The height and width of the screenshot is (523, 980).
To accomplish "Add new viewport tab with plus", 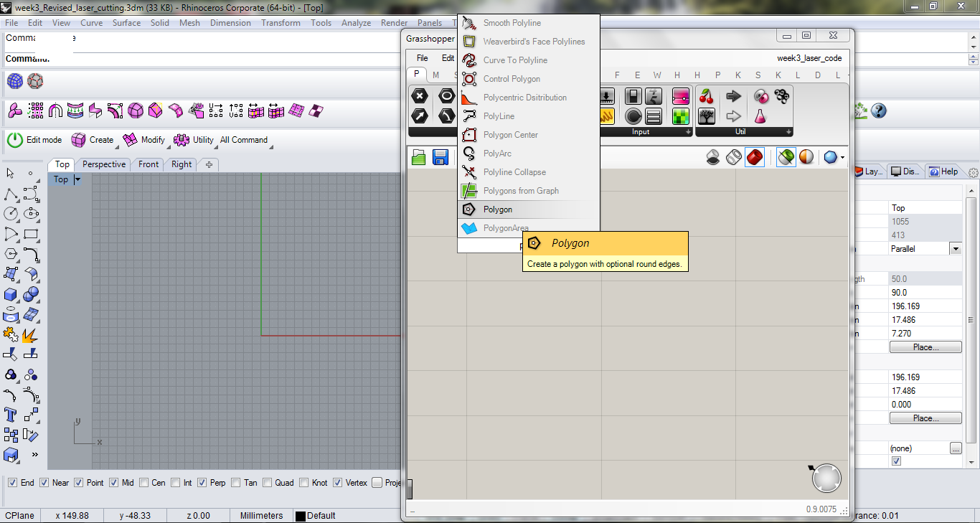I will click(x=209, y=164).
